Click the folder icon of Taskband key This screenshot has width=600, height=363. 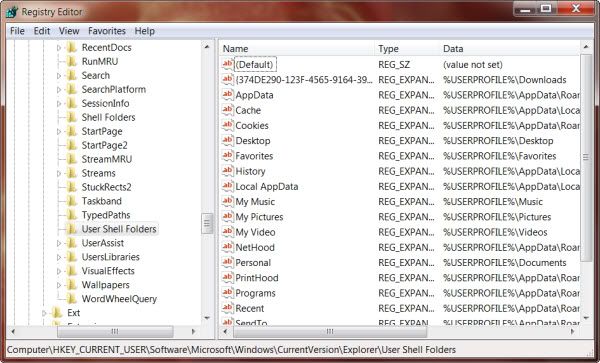[72, 201]
